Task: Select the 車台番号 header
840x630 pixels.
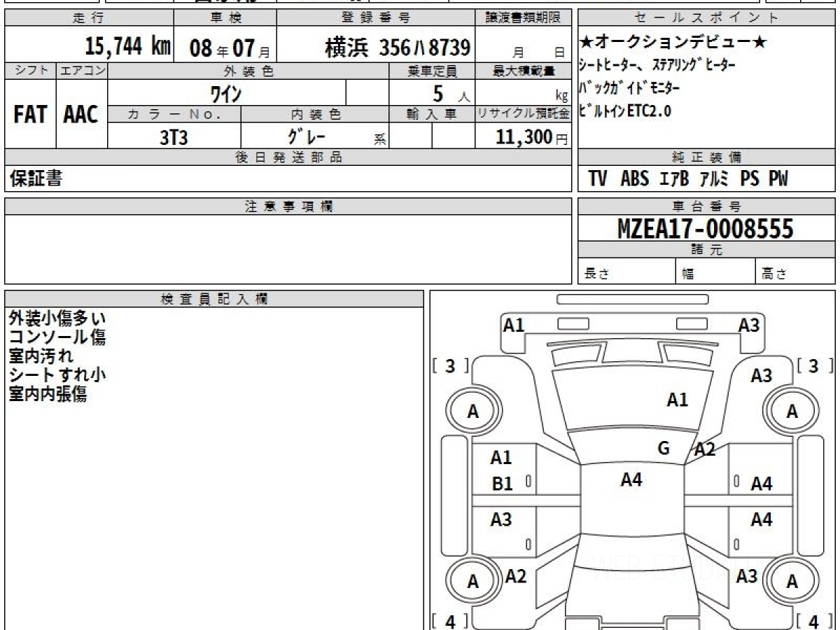Action: tap(706, 206)
